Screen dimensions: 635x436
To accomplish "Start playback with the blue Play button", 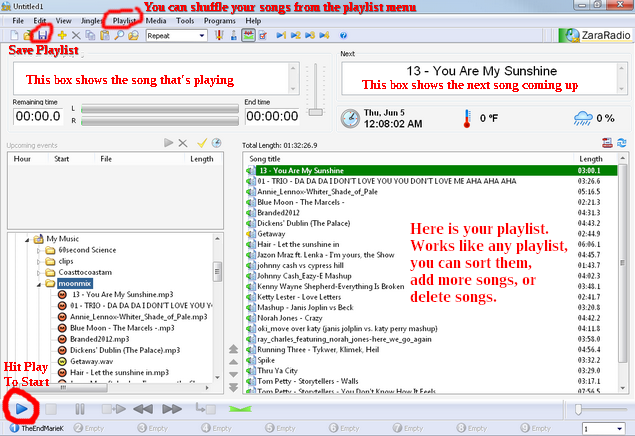I will tap(21, 409).
